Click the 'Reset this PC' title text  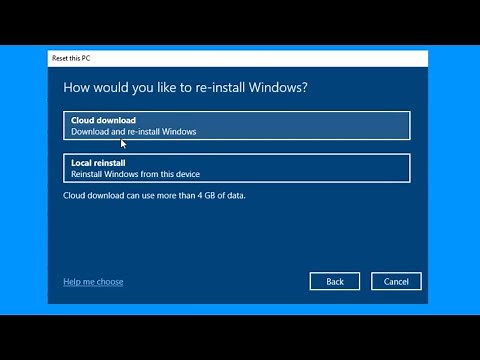click(x=71, y=58)
